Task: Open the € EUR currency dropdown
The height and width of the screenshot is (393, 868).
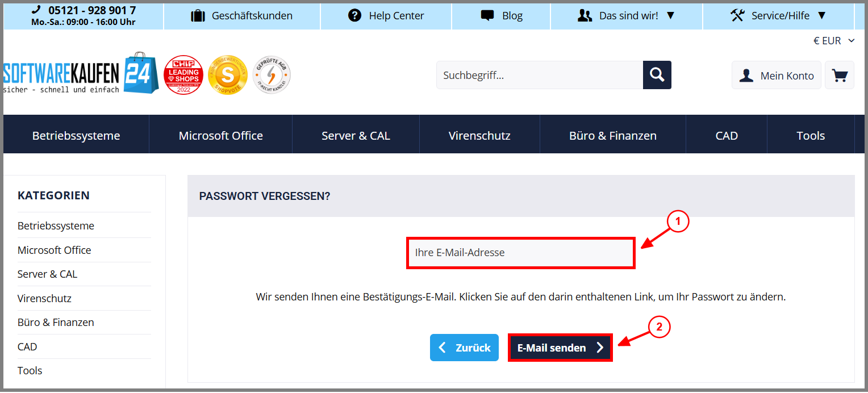Action: (x=834, y=41)
